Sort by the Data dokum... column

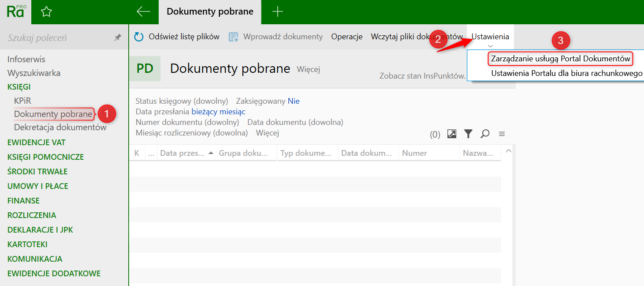[x=369, y=153]
